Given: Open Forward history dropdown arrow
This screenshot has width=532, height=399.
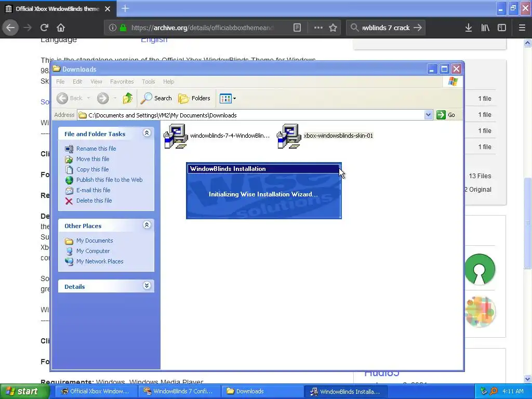Looking at the screenshot, I should coord(115,98).
